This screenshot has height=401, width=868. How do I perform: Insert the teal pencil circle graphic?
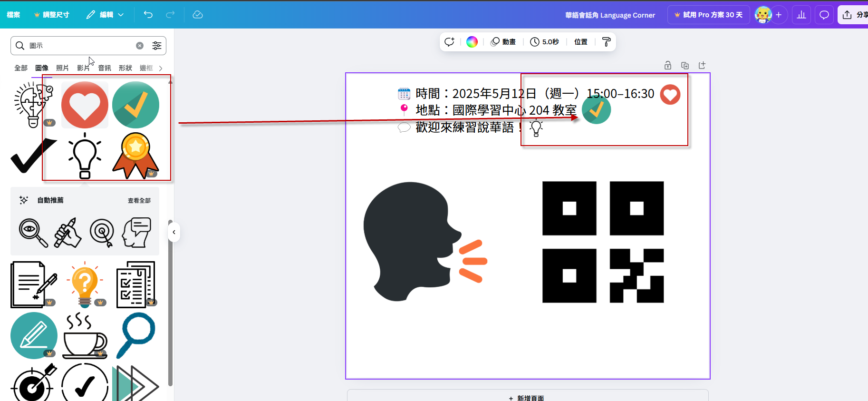click(x=34, y=336)
